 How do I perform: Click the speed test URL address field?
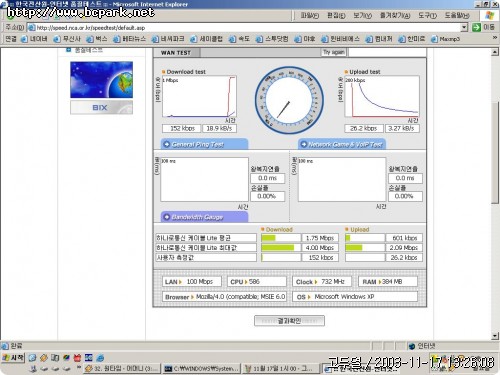click(244, 27)
